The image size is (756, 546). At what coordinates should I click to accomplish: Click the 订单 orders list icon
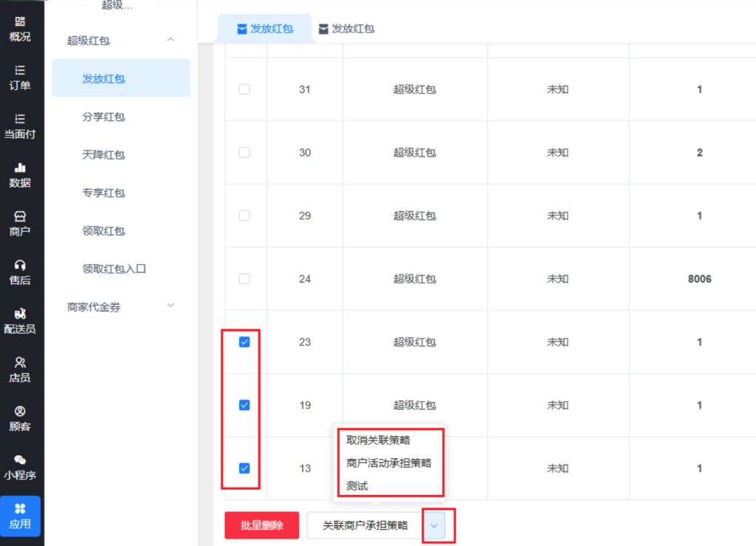(20, 71)
